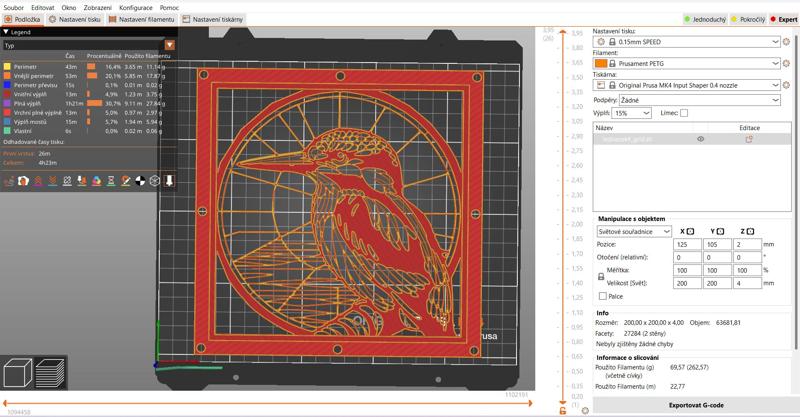Click the mirror icon next to the Y axis
The height and width of the screenshot is (417, 800).
(x=720, y=232)
